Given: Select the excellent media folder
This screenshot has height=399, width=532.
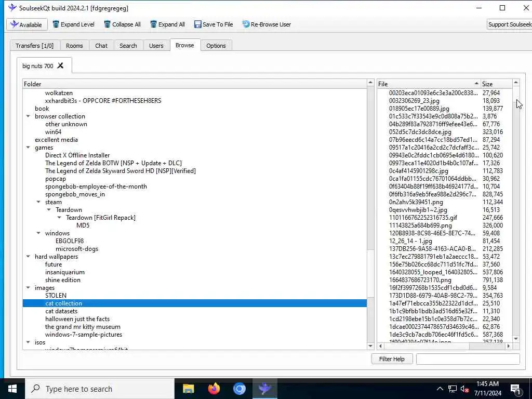Looking at the screenshot, I should (x=56, y=140).
